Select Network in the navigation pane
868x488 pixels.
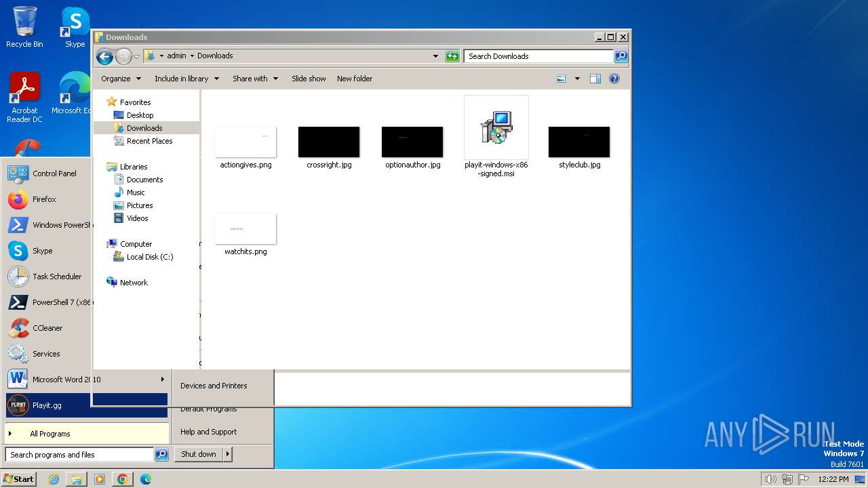134,283
